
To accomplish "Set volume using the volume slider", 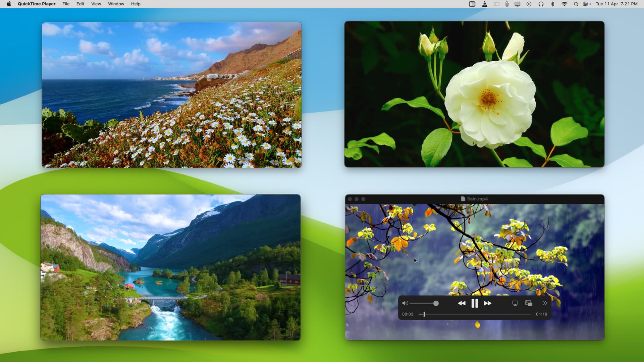I will click(424, 303).
